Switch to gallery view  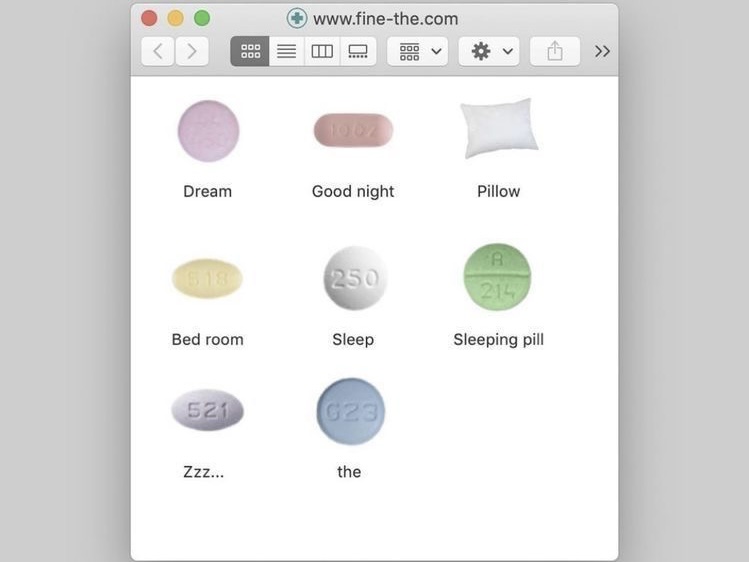pos(358,51)
